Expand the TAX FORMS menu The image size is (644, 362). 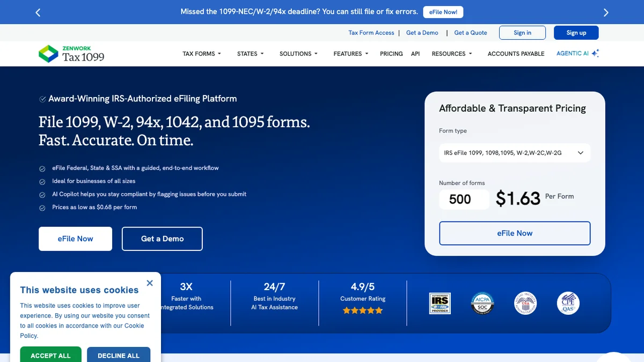(x=202, y=54)
